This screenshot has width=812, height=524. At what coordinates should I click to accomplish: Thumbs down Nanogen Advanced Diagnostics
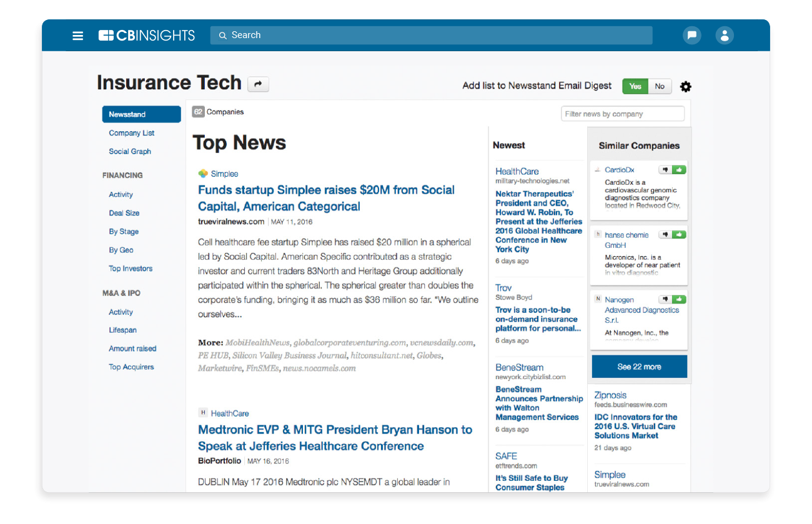tap(665, 300)
